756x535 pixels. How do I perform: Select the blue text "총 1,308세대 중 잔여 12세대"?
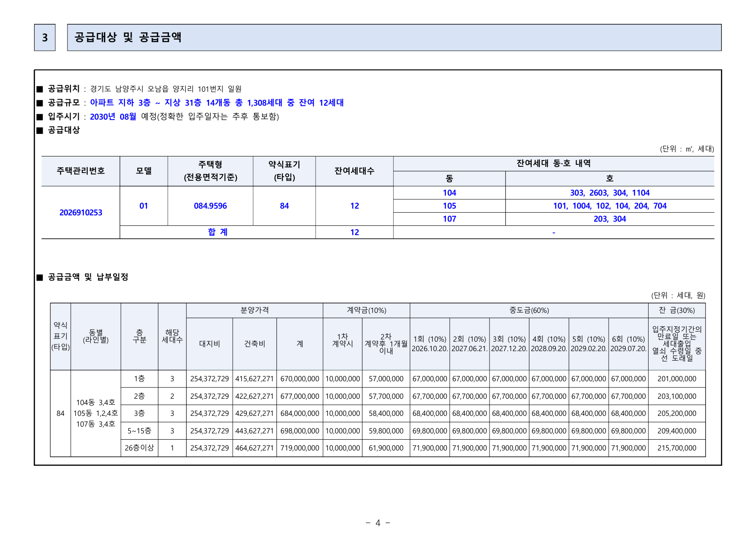coord(289,103)
